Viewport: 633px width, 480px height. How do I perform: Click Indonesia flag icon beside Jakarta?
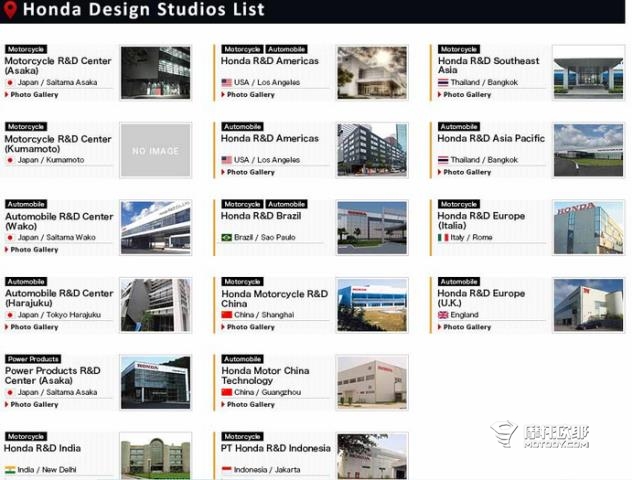pos(226,470)
